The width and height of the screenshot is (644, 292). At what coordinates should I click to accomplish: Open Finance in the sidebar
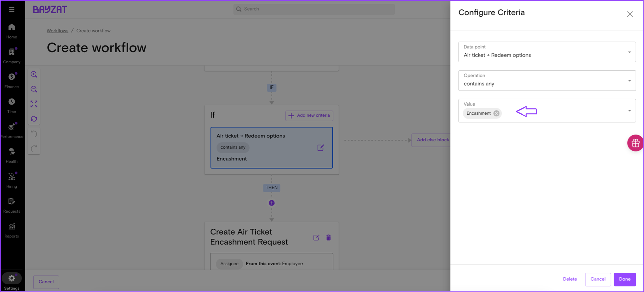click(x=12, y=80)
